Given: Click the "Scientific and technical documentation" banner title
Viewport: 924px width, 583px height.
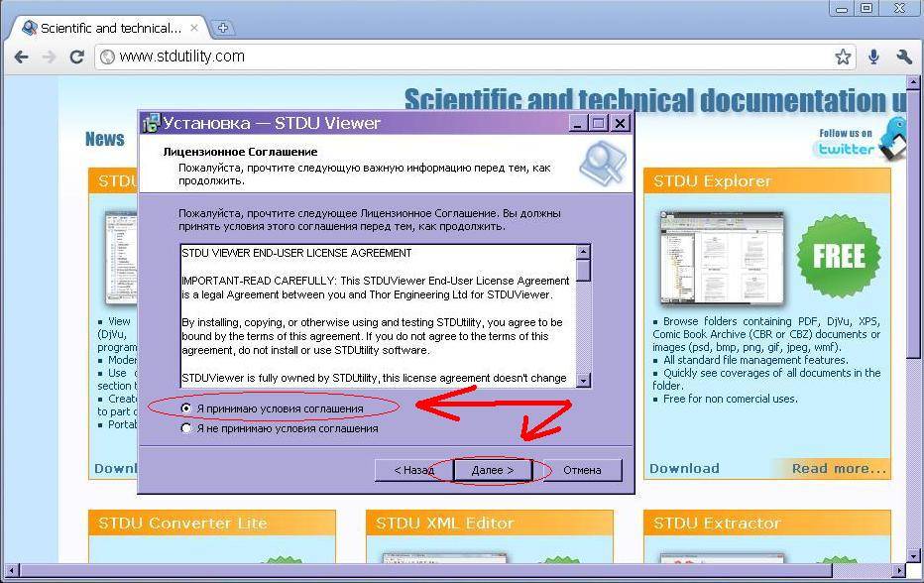Looking at the screenshot, I should click(655, 100).
